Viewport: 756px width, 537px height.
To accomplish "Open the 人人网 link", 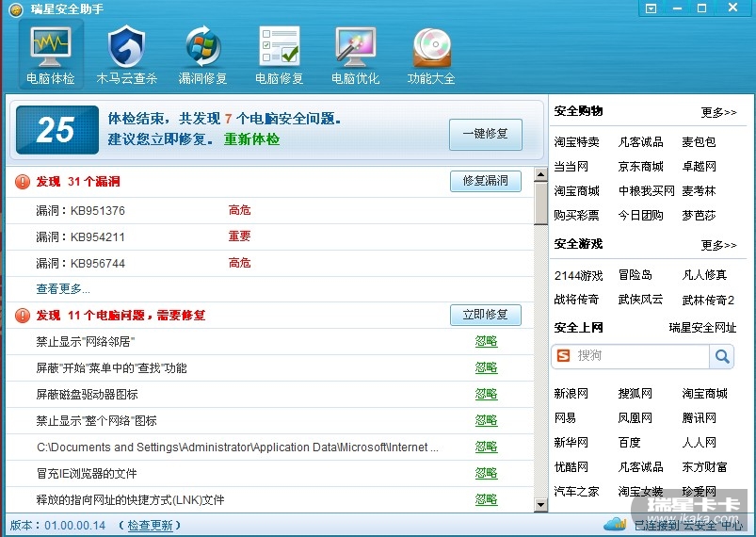I will coord(700,443).
